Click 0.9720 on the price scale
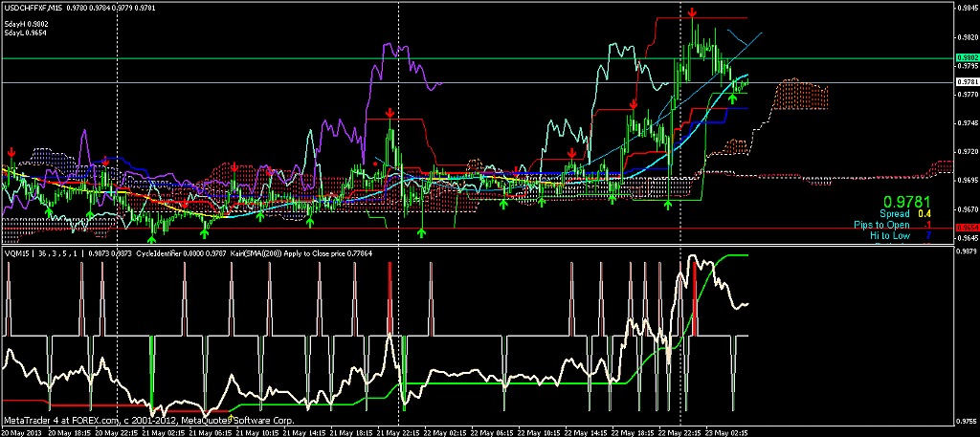The width and height of the screenshot is (980, 437). point(967,152)
